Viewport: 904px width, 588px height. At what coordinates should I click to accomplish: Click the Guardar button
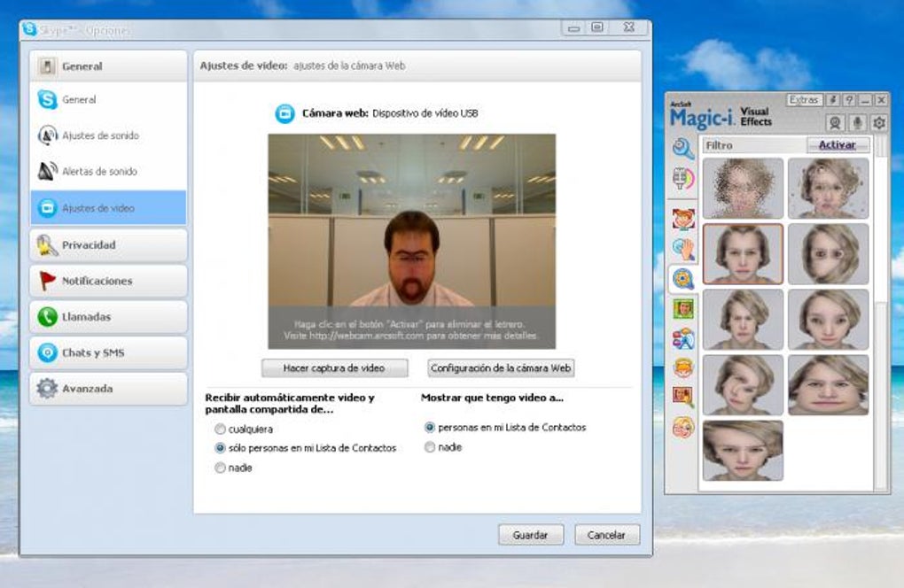point(530,535)
